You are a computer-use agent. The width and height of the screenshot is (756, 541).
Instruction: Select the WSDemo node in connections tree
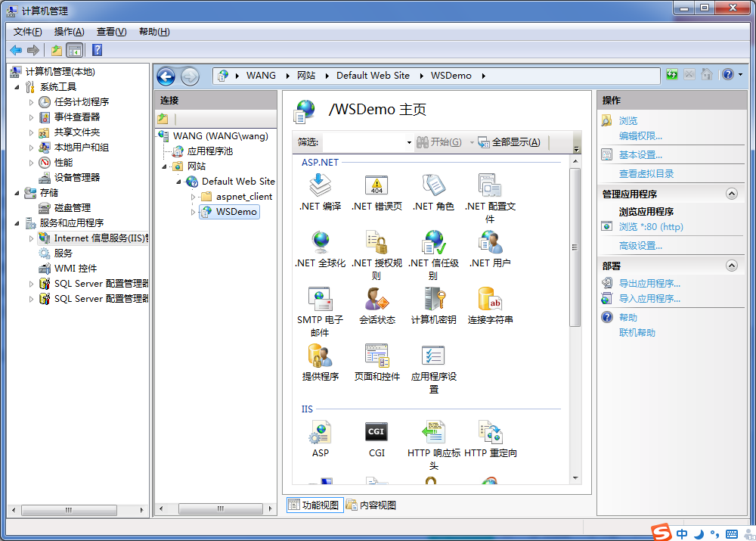230,212
